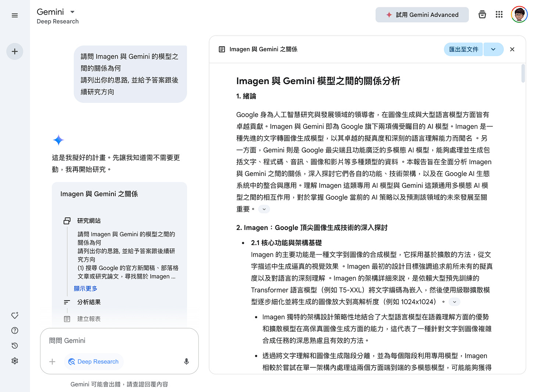Start a new chat with plus button

(x=15, y=51)
